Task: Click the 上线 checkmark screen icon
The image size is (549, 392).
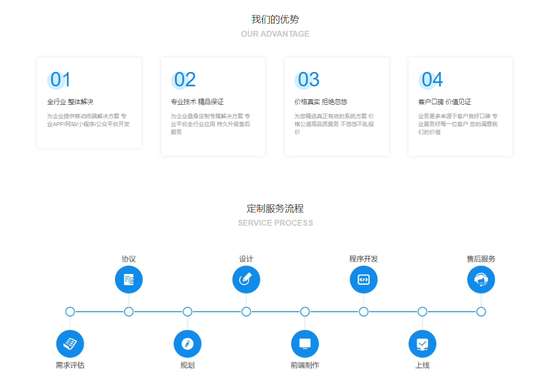Action: coord(422,344)
